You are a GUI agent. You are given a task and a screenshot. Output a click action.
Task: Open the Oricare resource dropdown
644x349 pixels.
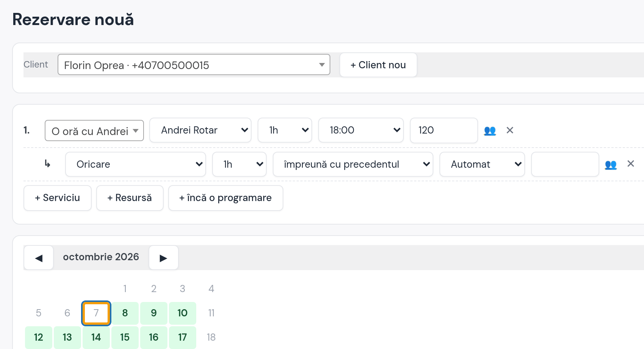point(136,164)
